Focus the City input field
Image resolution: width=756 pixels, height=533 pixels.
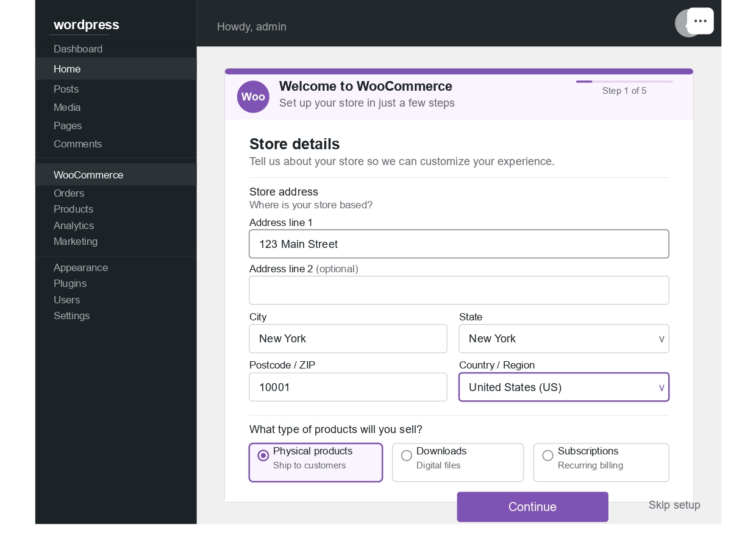(x=348, y=339)
